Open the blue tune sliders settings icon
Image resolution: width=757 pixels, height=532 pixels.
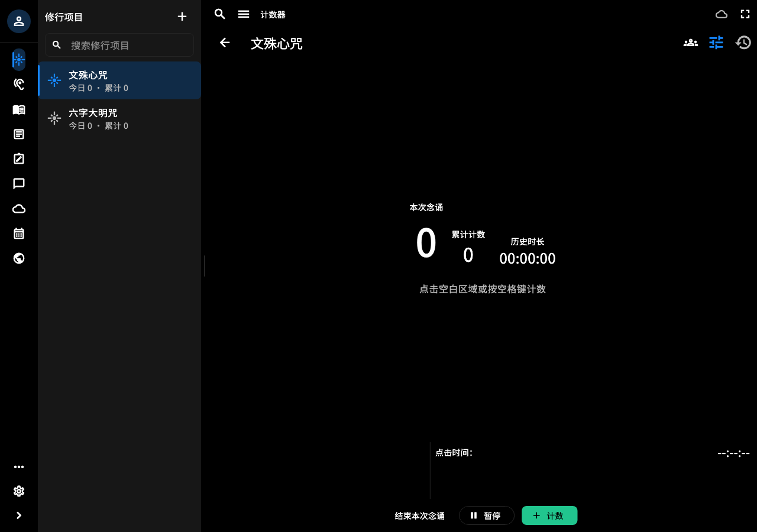click(x=716, y=43)
